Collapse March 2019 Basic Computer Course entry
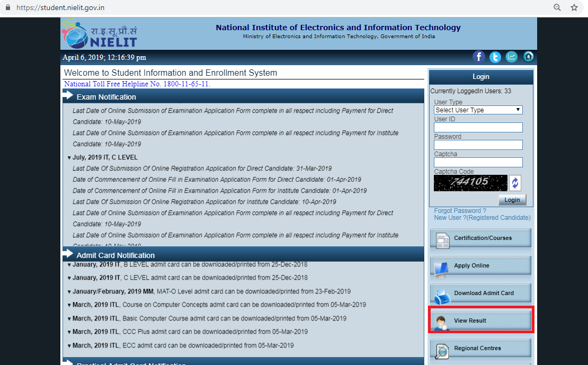588x365 pixels. pos(69,319)
